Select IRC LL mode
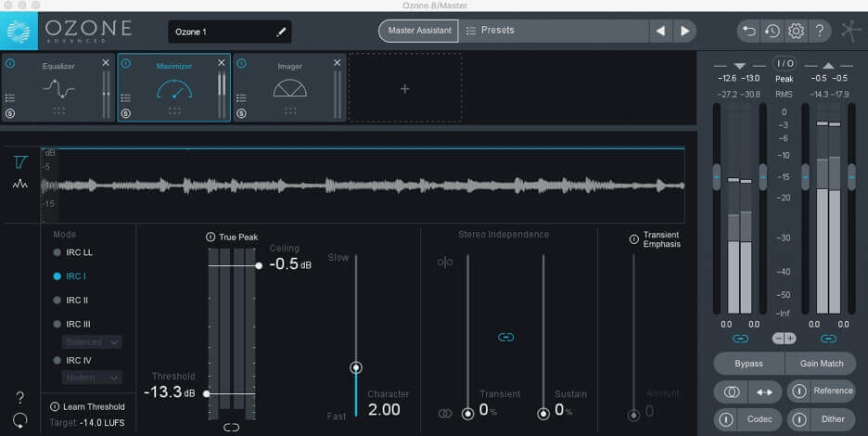 click(72, 252)
